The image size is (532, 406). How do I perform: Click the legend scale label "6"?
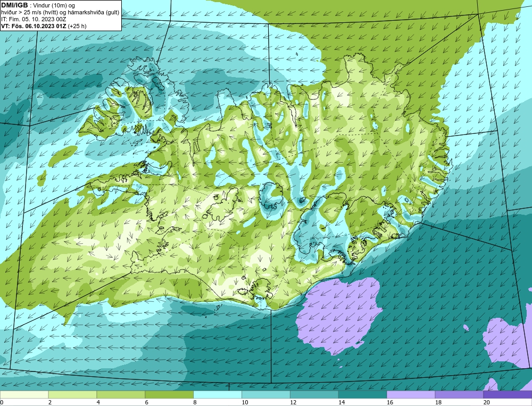pyautogui.click(x=147, y=402)
